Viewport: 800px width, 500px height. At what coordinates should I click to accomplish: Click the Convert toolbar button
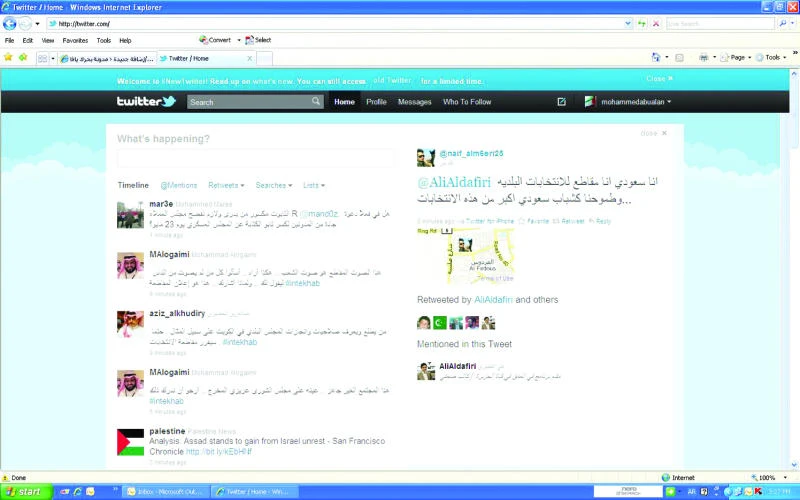[x=215, y=40]
